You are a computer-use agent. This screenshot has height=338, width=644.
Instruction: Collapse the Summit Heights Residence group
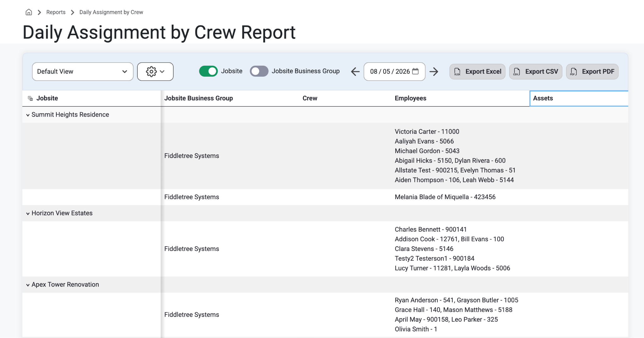pos(28,115)
